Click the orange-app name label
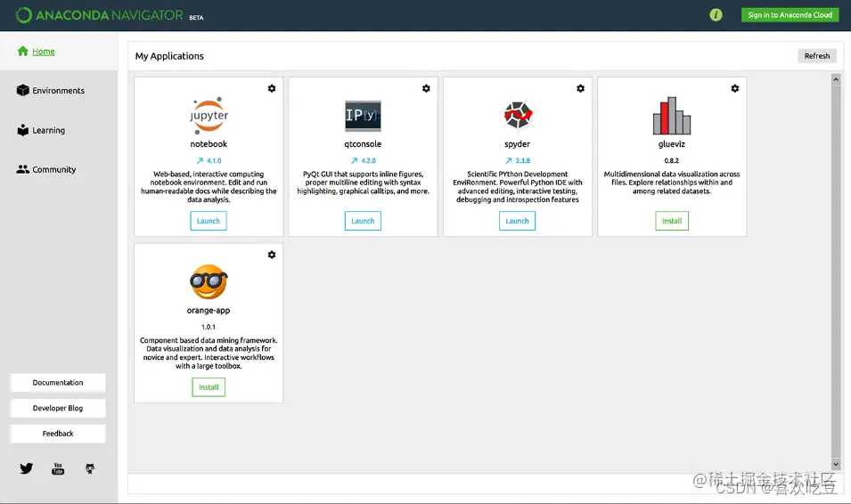 209,310
